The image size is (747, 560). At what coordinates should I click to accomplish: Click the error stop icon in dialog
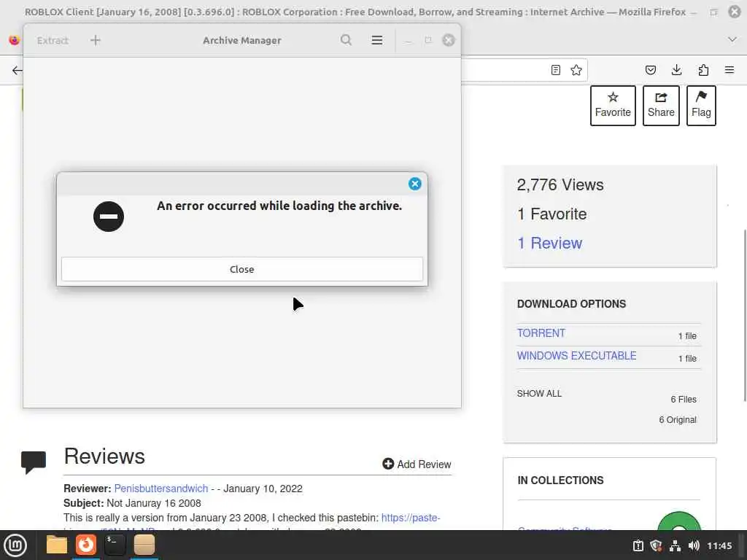point(109,217)
